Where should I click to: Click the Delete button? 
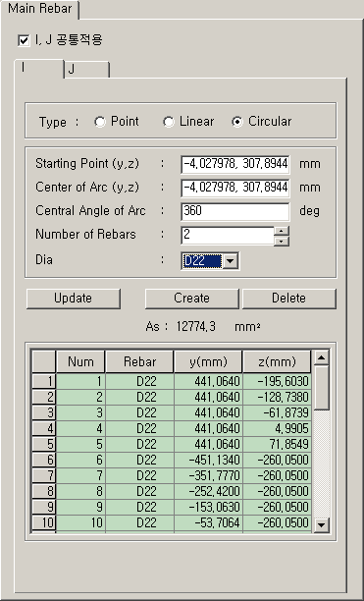click(x=289, y=299)
